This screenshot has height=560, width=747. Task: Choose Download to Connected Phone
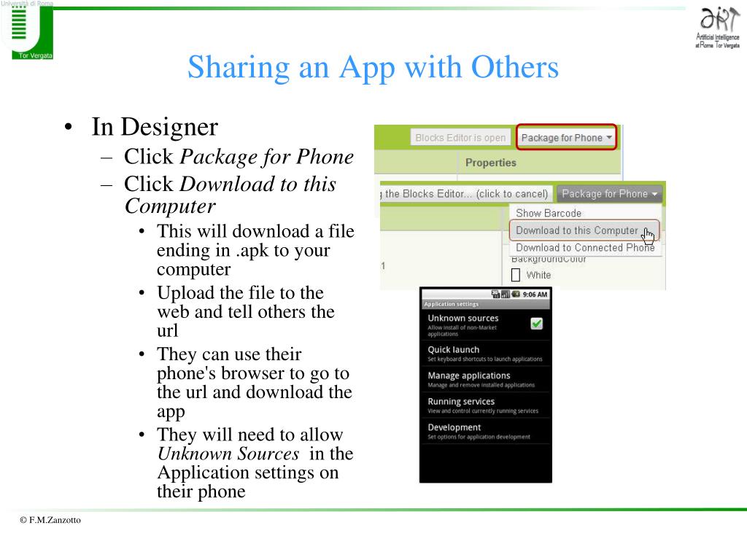point(585,248)
